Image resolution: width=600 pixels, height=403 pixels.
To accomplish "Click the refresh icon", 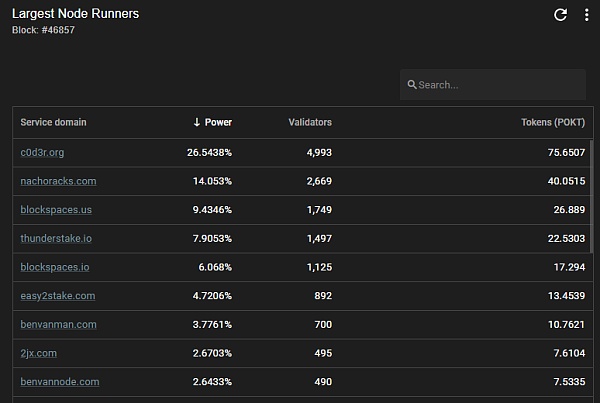I will (560, 15).
